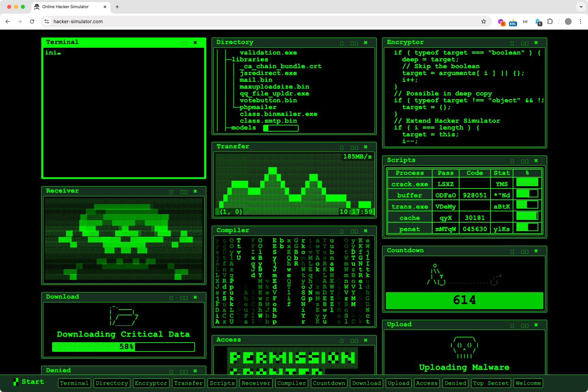Maximize the Terminal window
This screenshot has height=392, width=588.
click(184, 43)
